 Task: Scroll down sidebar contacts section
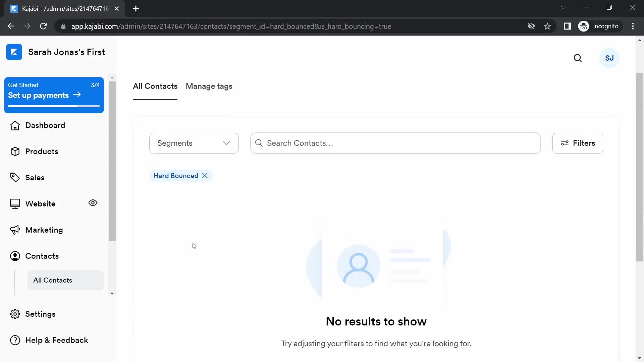coord(112,294)
